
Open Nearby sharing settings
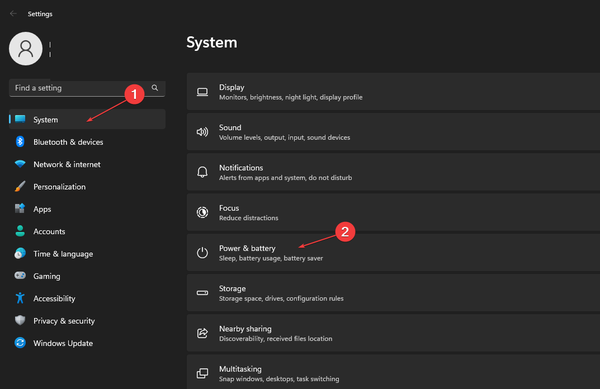coord(393,333)
